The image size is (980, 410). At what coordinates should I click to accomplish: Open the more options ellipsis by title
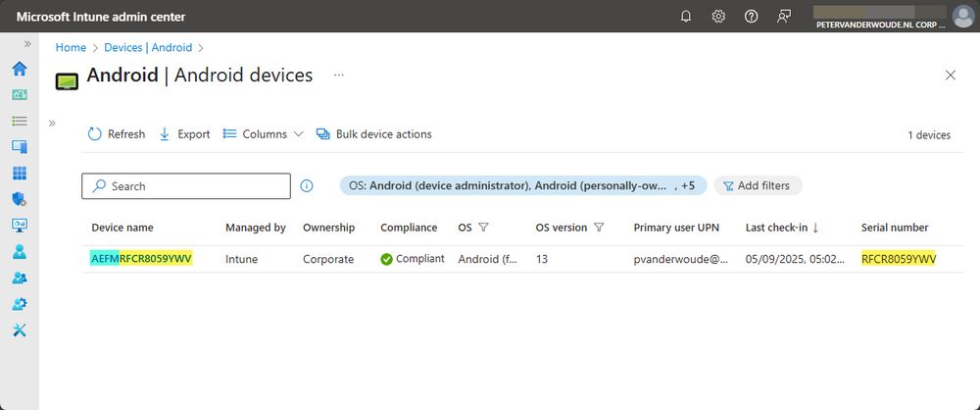tap(339, 76)
